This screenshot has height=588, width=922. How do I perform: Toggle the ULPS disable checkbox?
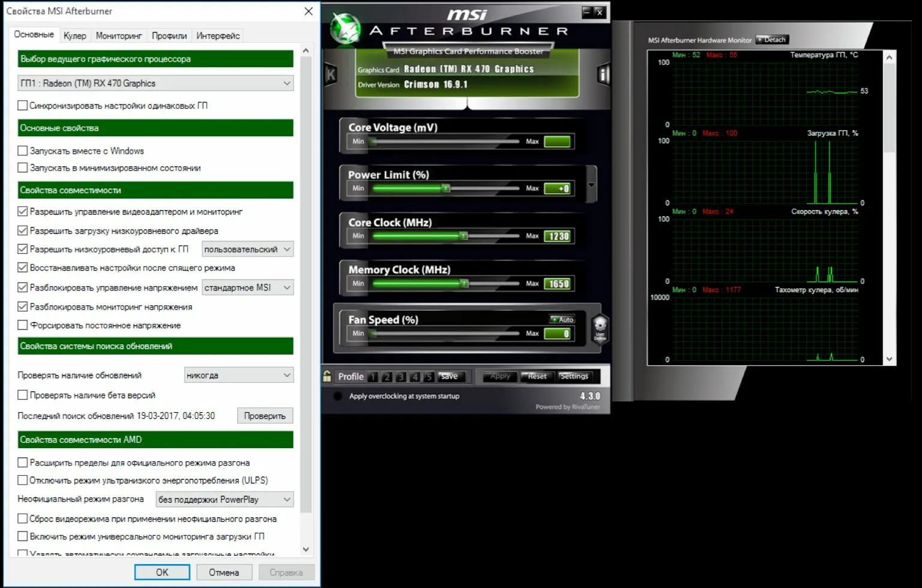[x=23, y=480]
